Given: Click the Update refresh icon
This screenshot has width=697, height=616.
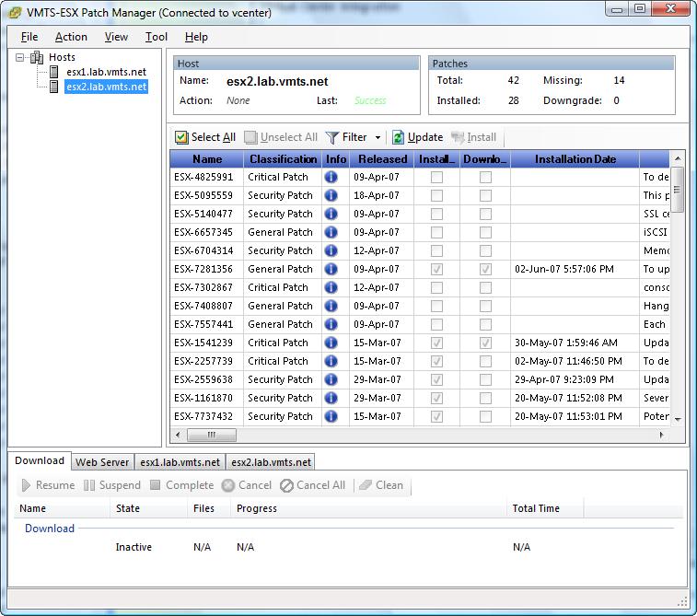Looking at the screenshot, I should pyautogui.click(x=398, y=137).
